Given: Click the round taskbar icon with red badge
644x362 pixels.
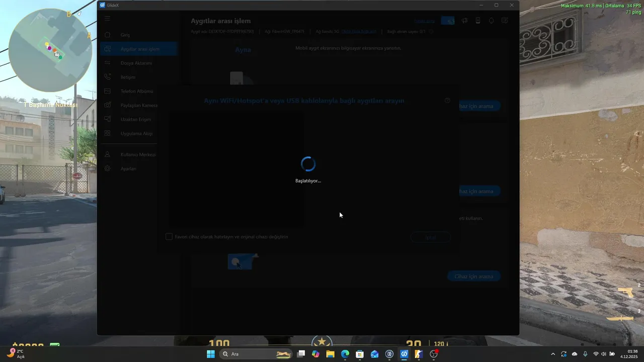Looking at the screenshot, I should tap(434, 354).
